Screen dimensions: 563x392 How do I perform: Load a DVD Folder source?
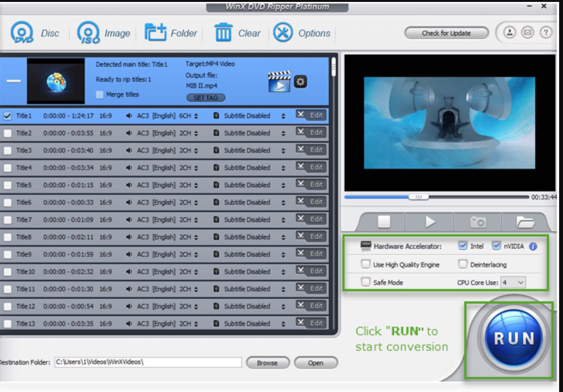pyautogui.click(x=171, y=33)
